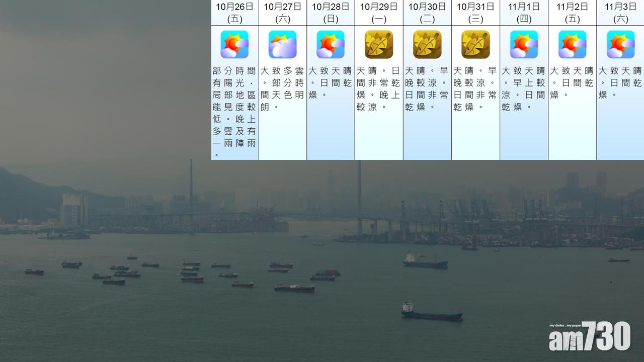Select the dry weather icon for 10月29日
This screenshot has width=644, height=362.
tap(379, 45)
